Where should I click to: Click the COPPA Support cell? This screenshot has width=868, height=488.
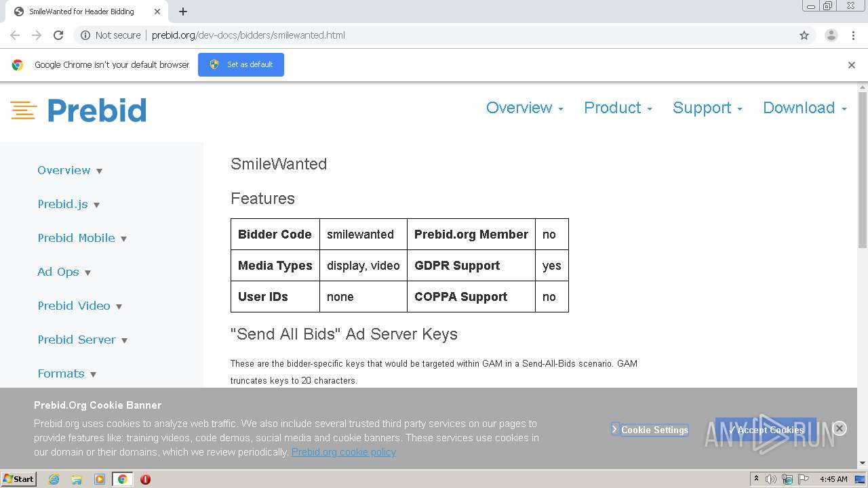click(x=471, y=297)
